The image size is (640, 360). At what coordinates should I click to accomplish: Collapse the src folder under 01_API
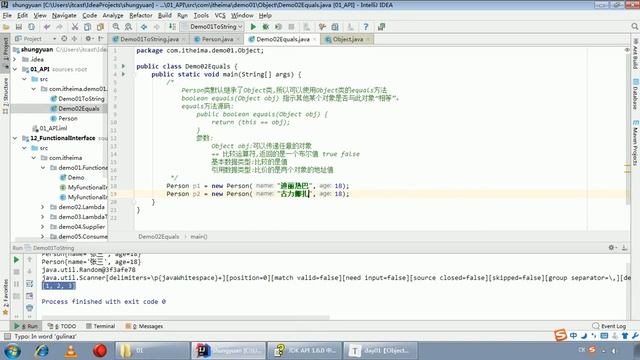(24, 79)
